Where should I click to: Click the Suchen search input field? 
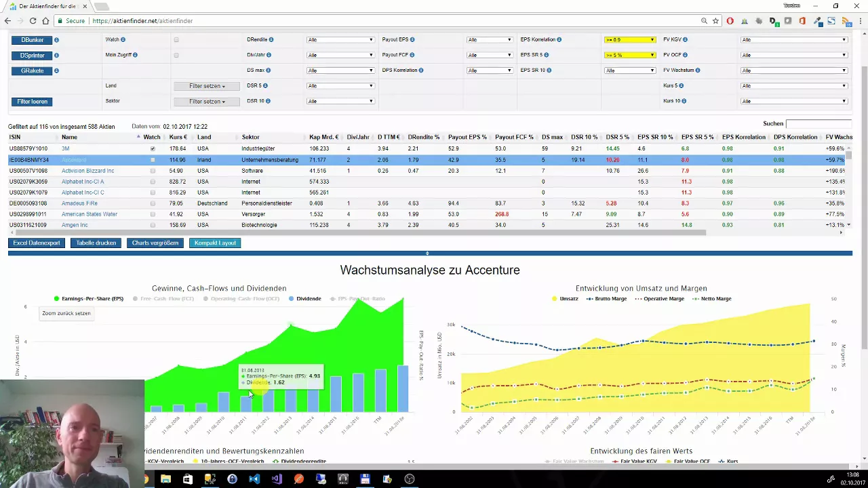coord(818,124)
